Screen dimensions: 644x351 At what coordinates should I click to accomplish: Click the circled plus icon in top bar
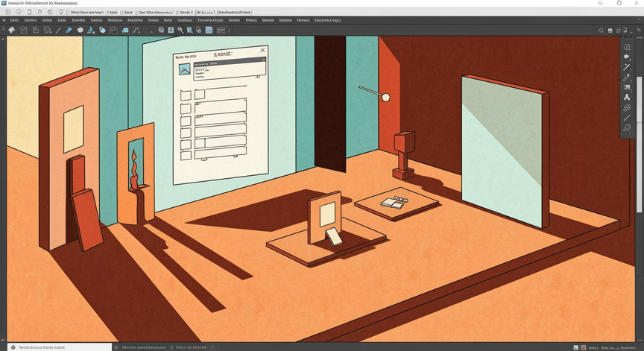[7, 12]
